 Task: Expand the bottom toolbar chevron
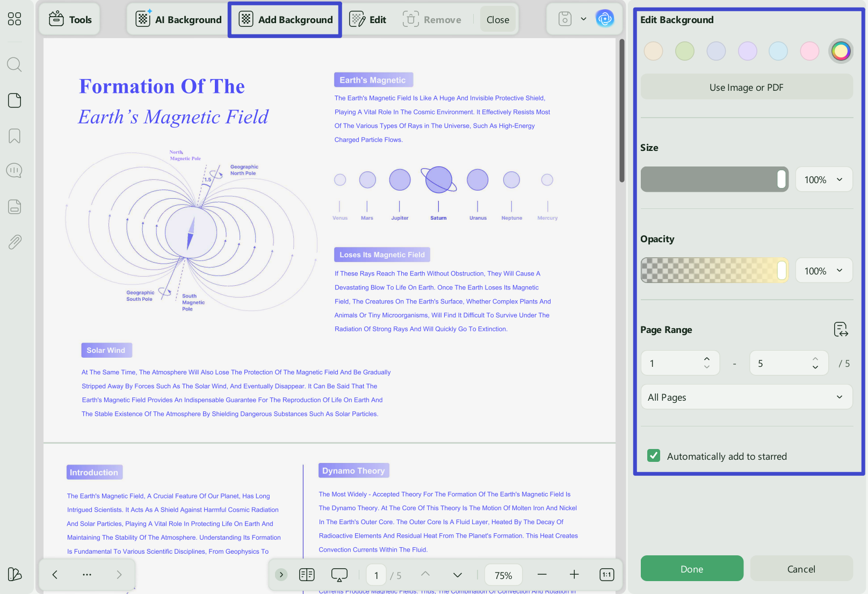coord(281,575)
